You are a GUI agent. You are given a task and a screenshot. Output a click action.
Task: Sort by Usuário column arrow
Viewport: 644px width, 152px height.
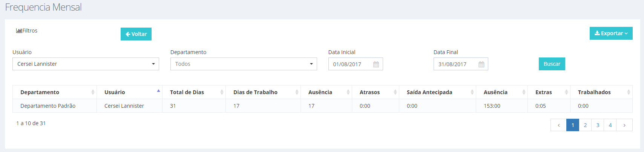(x=158, y=91)
